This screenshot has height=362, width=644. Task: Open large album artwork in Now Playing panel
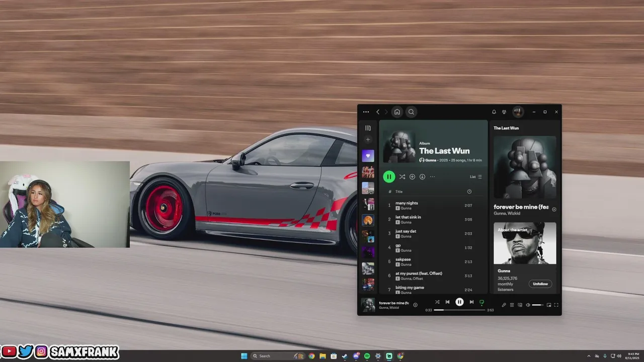click(525, 167)
